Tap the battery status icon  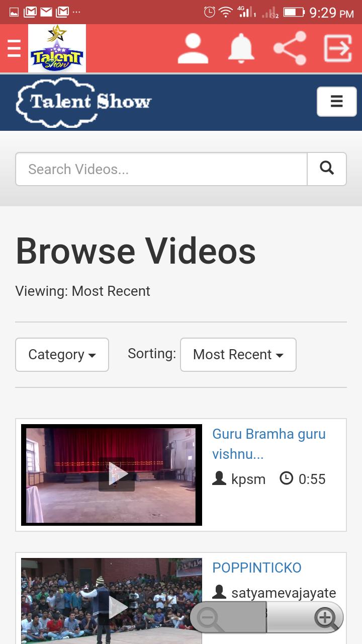pos(294,12)
